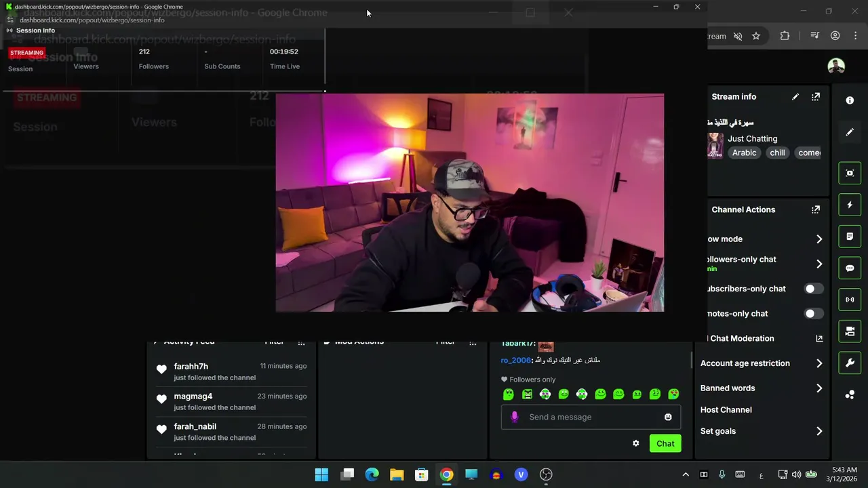868x488 pixels.
Task: Open the document notes sidebar icon
Action: [x=850, y=237]
